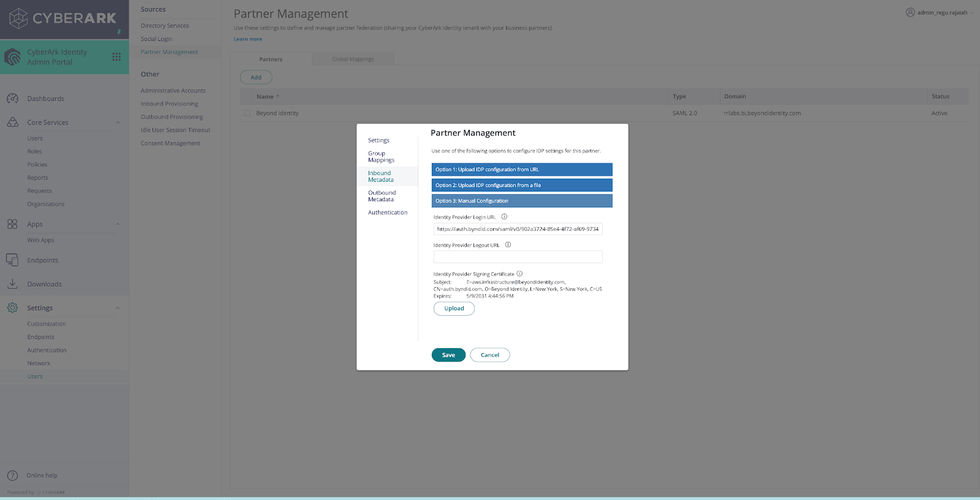Viewport: 980px width, 500px height.
Task: Select the Beyond Identity row checkbox
Action: [x=247, y=113]
